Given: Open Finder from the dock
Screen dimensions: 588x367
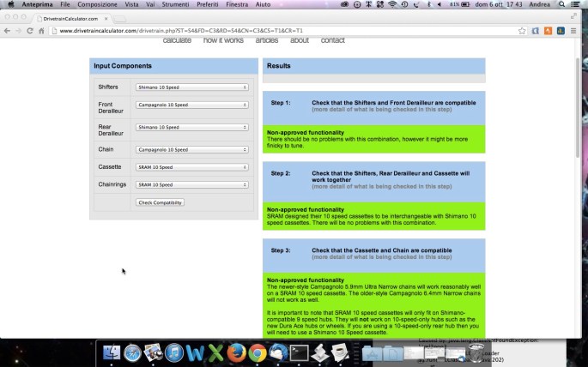Looking at the screenshot, I should (x=111, y=352).
